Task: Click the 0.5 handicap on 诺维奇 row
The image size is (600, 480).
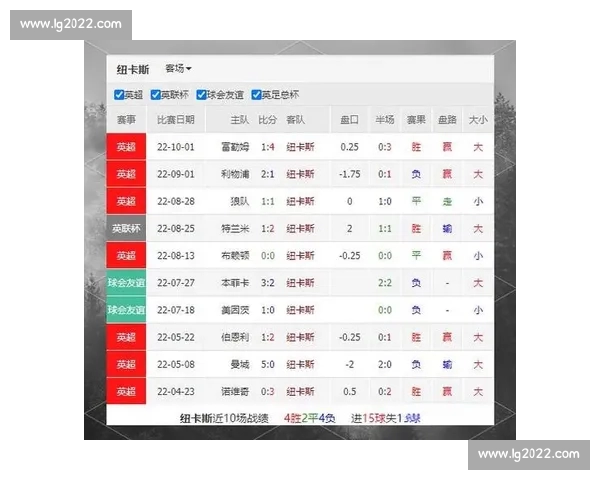Action: point(349,392)
